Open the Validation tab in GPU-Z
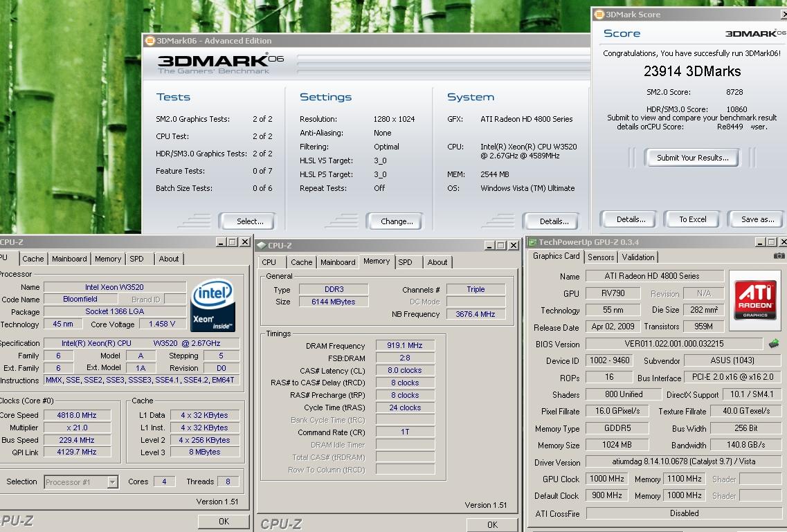The height and width of the screenshot is (532, 787). (x=638, y=257)
